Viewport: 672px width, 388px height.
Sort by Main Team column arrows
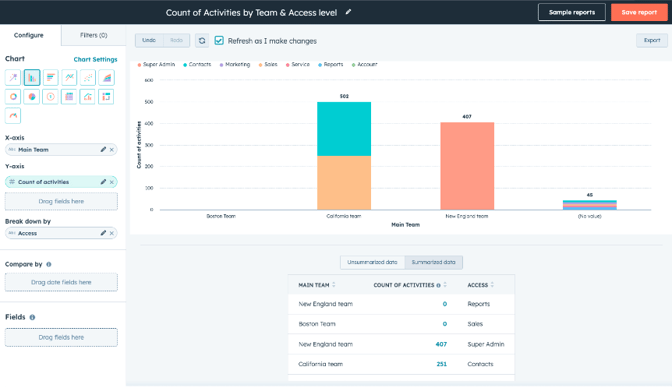334,285
